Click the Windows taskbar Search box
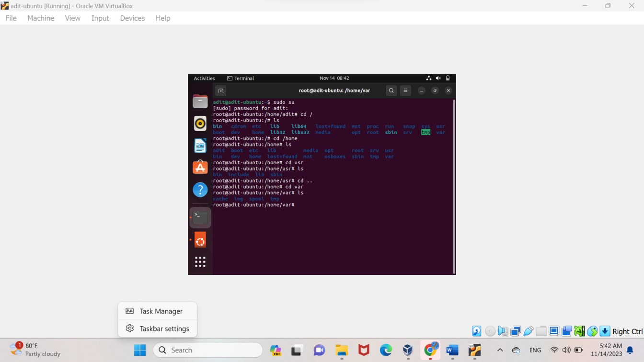Image resolution: width=644 pixels, height=362 pixels. [208, 350]
